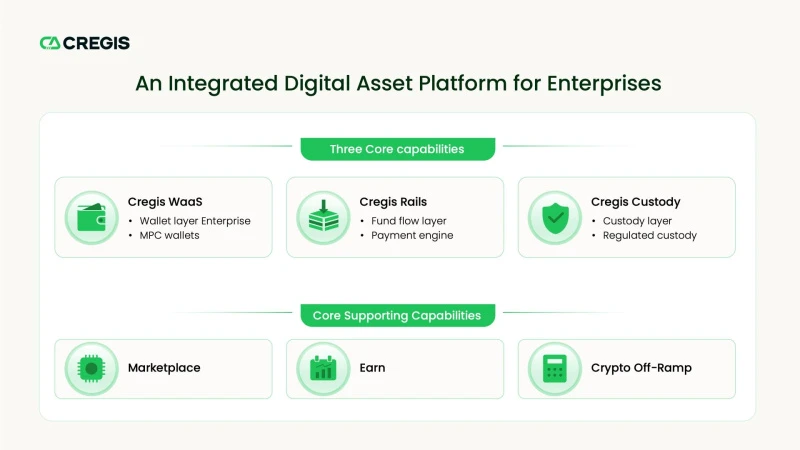The image size is (800, 450).
Task: Select the Three Core capabilities banner
Action: click(397, 149)
